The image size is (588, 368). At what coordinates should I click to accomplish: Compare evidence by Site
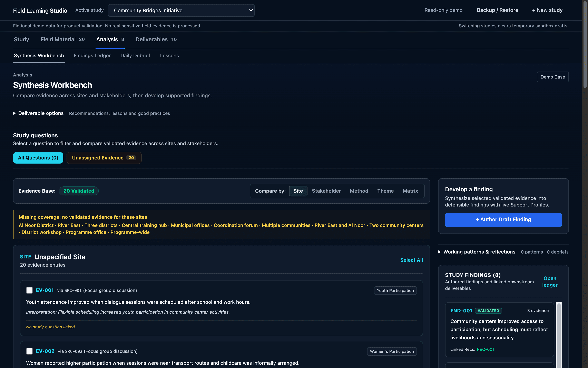pos(298,191)
